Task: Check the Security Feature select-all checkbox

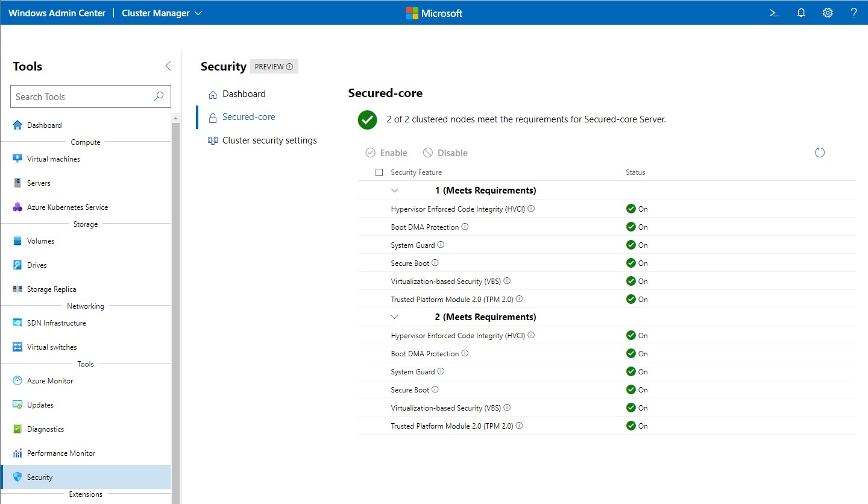Action: 379,172
